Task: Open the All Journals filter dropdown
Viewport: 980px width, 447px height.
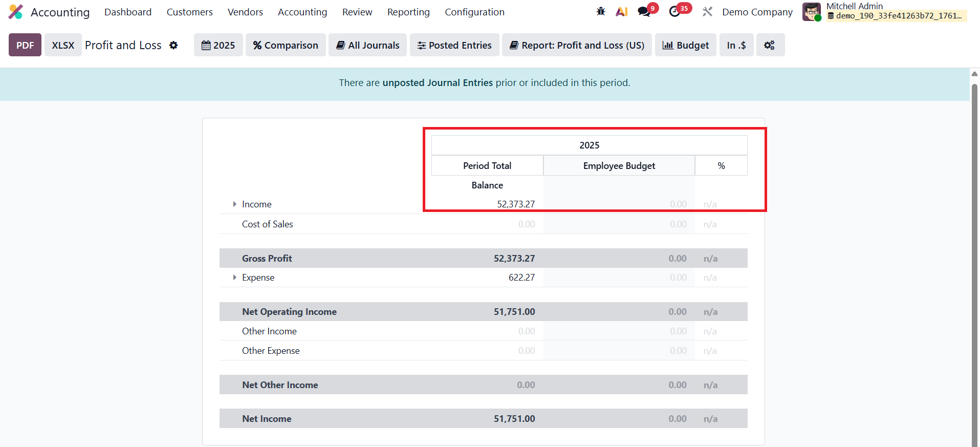Action: [367, 45]
